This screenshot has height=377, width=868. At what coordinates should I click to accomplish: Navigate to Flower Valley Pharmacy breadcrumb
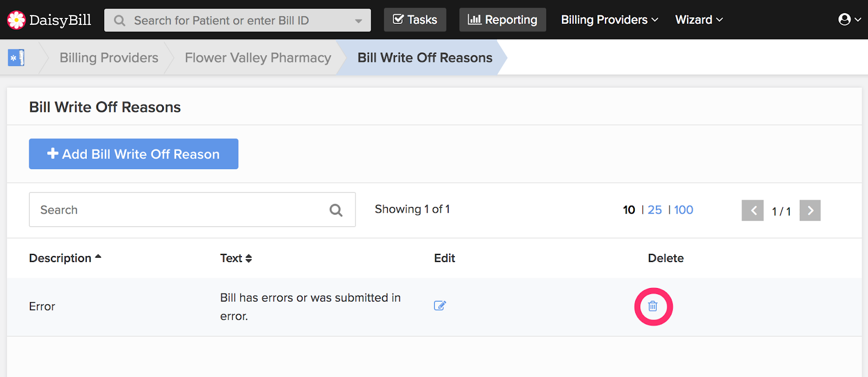(x=258, y=57)
